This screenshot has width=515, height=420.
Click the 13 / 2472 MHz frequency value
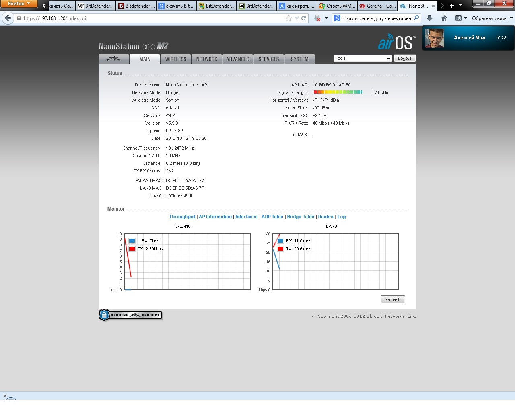(x=180, y=148)
